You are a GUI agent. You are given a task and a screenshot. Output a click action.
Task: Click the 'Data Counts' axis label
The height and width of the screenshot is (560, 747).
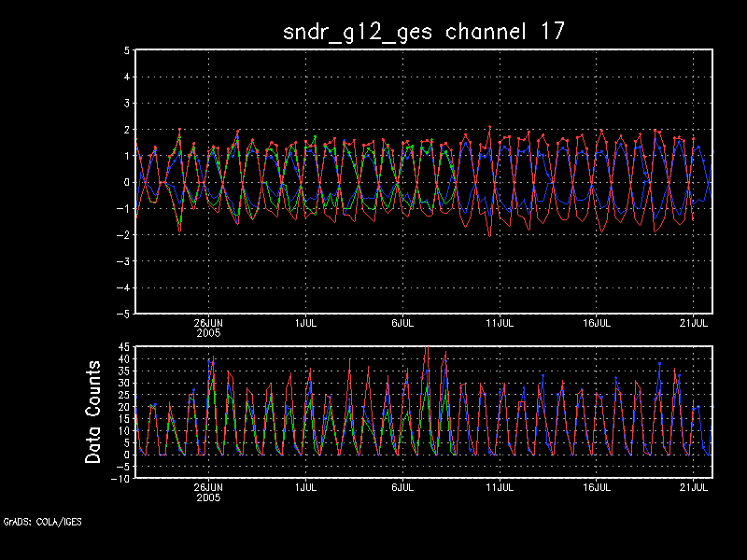tap(93, 413)
